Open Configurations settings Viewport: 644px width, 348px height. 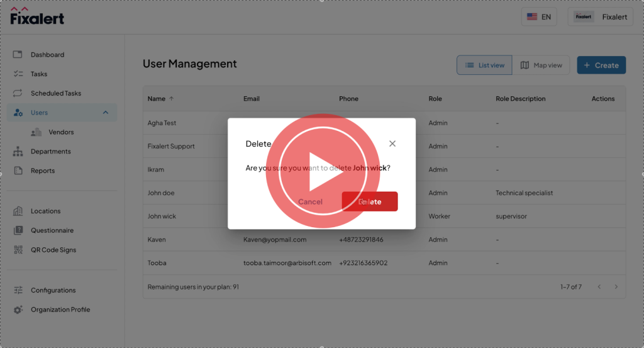point(53,290)
